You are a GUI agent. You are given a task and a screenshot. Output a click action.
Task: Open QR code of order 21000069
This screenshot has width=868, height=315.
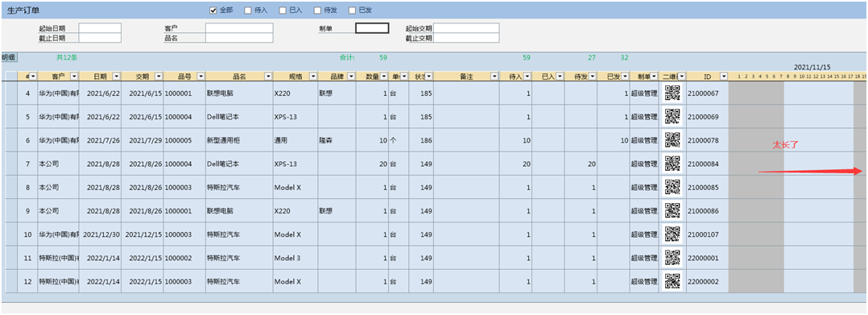672,117
